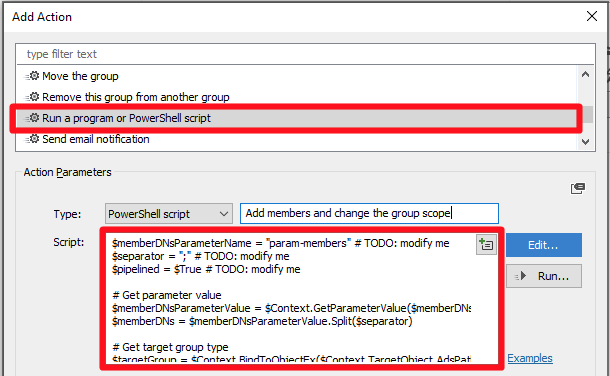This screenshot has width=610, height=376.
Task: Click the # Get parameter value comment
Action: click(x=167, y=295)
